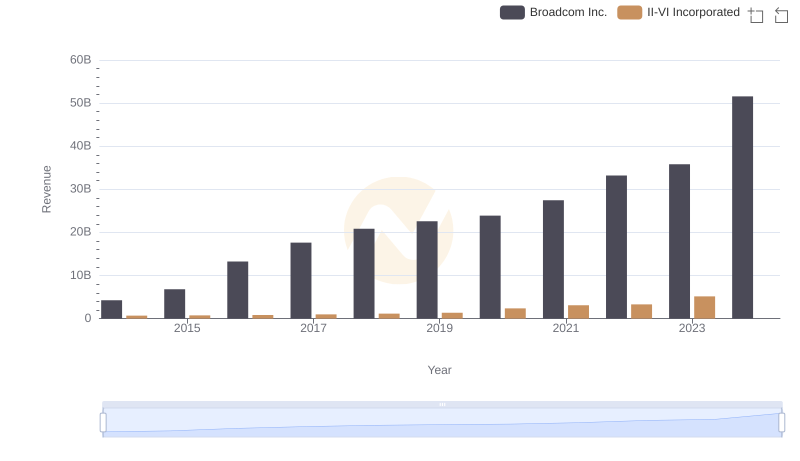Toggle II-VI Incorporated series in legend

678,12
